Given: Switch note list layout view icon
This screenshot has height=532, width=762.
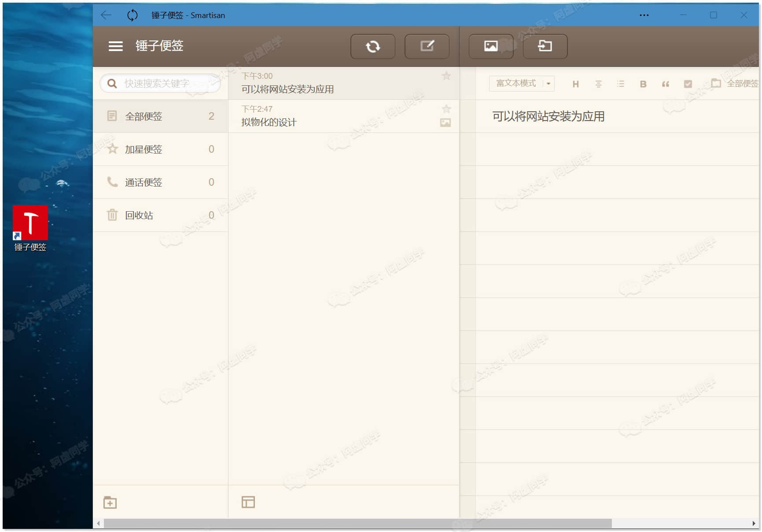Looking at the screenshot, I should [x=248, y=502].
